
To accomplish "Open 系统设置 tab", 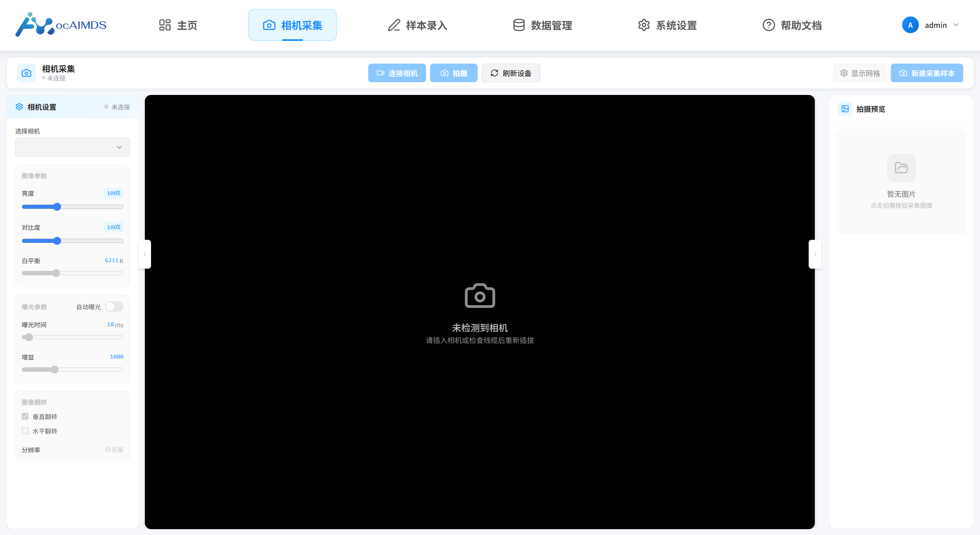I will click(x=667, y=25).
